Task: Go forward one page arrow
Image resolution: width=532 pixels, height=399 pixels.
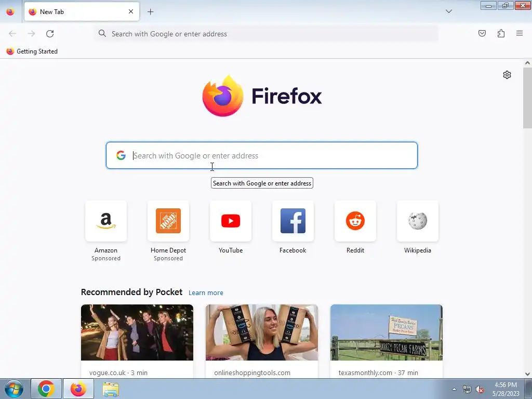Action: coord(31,34)
